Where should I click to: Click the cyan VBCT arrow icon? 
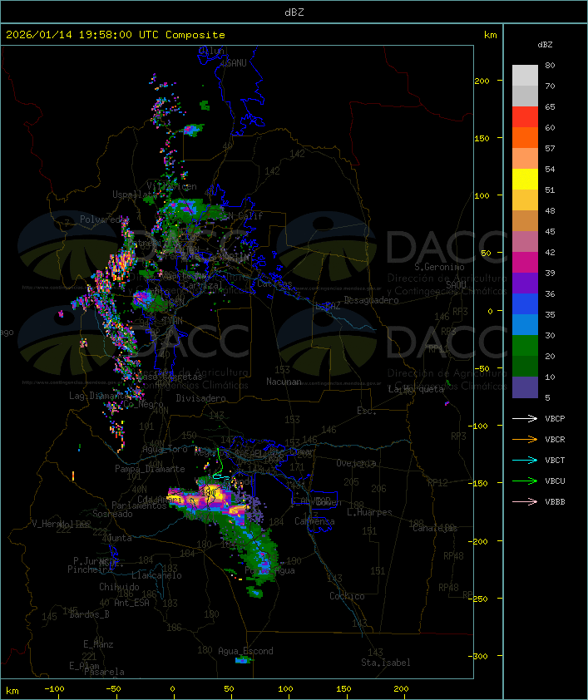(x=525, y=460)
